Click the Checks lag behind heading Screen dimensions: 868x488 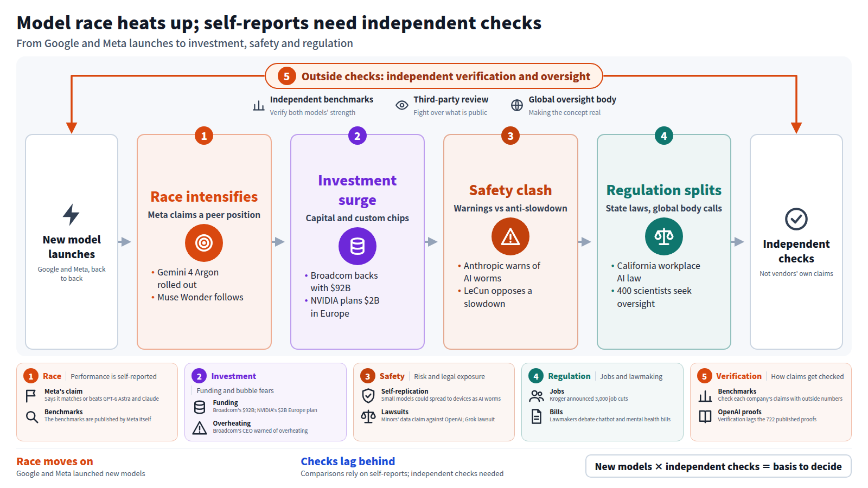(348, 461)
